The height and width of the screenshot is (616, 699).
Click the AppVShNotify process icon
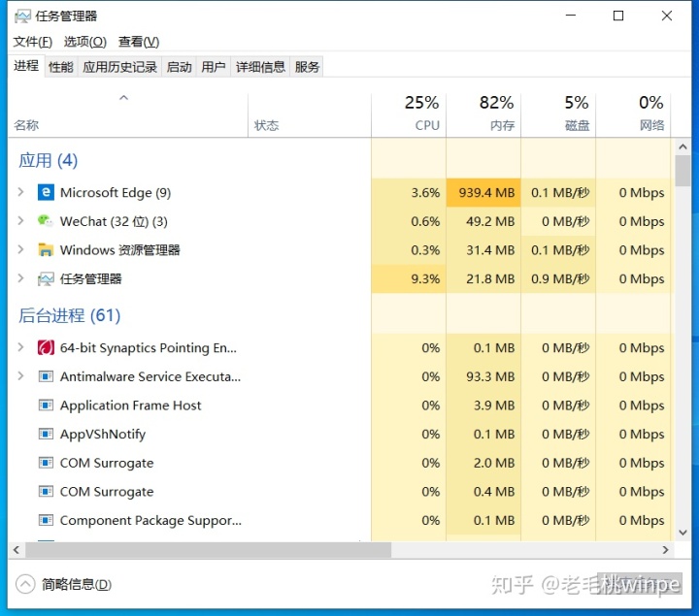pos(46,434)
